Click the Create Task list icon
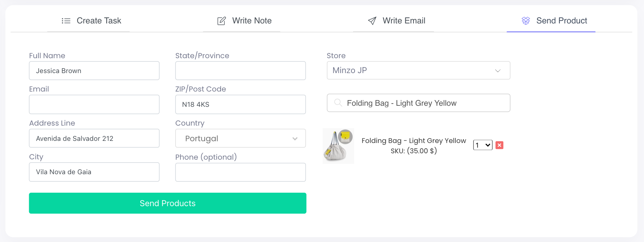This screenshot has height=242, width=644. pyautogui.click(x=66, y=21)
